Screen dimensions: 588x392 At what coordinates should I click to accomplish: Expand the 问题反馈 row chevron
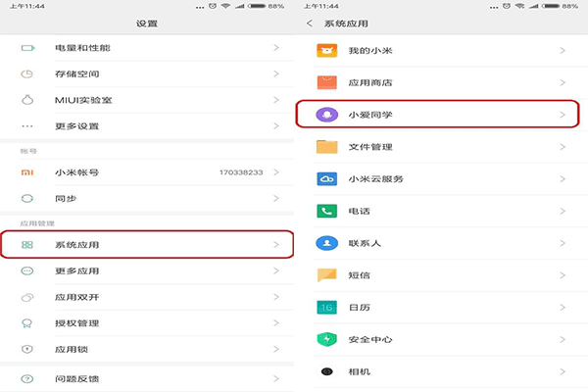tap(276, 379)
